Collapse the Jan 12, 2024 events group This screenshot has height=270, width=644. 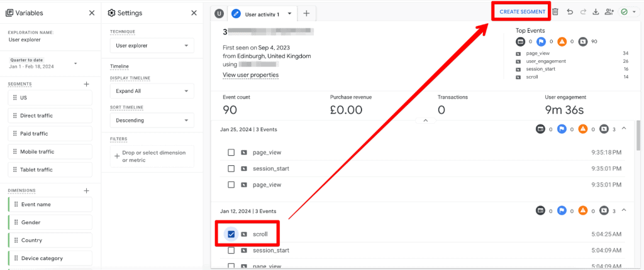click(x=624, y=210)
